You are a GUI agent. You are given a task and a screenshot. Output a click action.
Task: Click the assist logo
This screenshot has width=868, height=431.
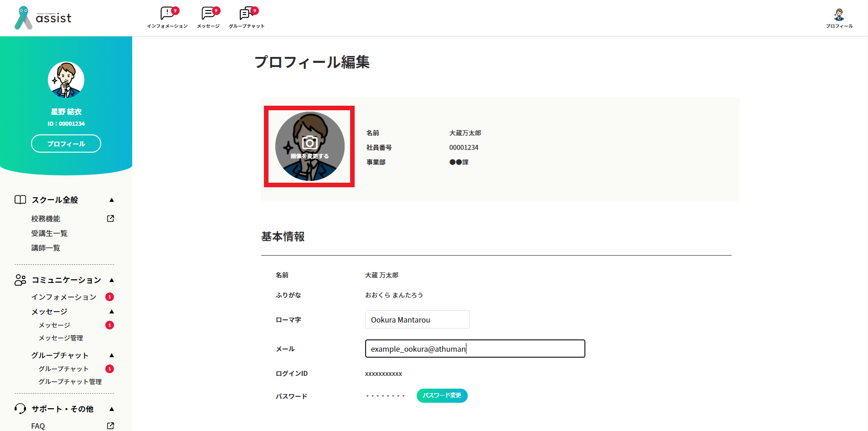[43, 18]
